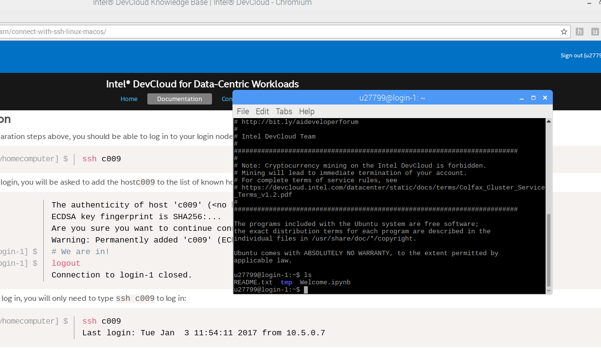
Task: Go to the Home page in DevCloud
Action: [129, 99]
